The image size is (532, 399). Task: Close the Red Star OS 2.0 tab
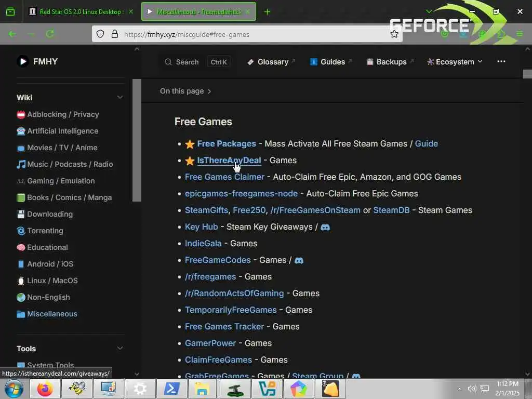[131, 11]
